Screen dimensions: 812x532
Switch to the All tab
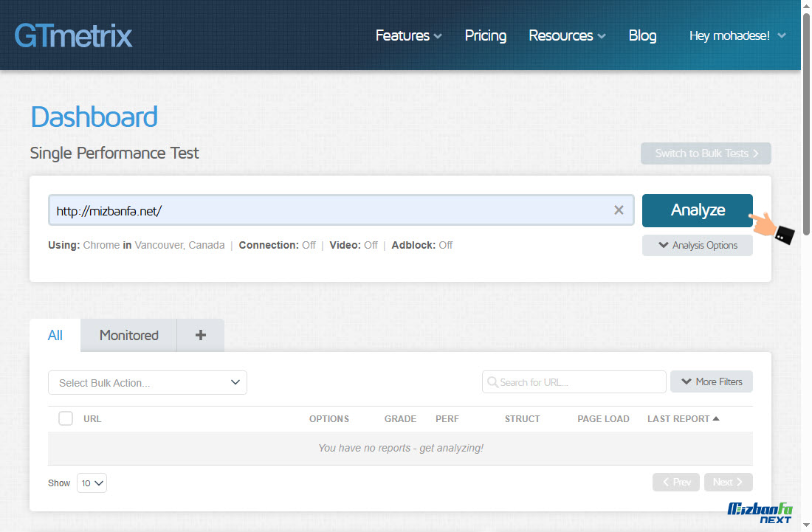pos(55,335)
